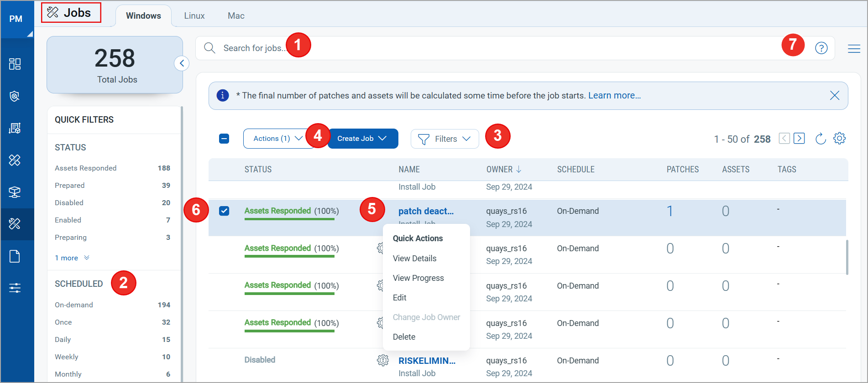
Task: Open the sliders configuration icon in the sidebar
Action: (x=15, y=288)
